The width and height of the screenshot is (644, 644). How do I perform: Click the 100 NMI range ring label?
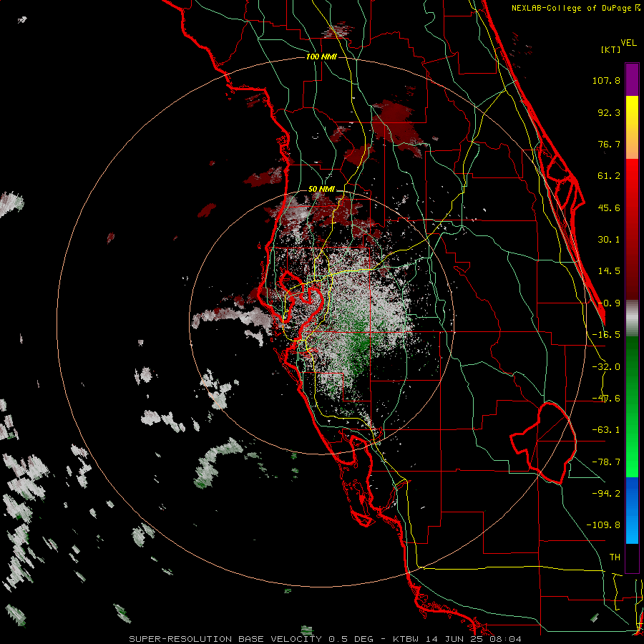321,57
